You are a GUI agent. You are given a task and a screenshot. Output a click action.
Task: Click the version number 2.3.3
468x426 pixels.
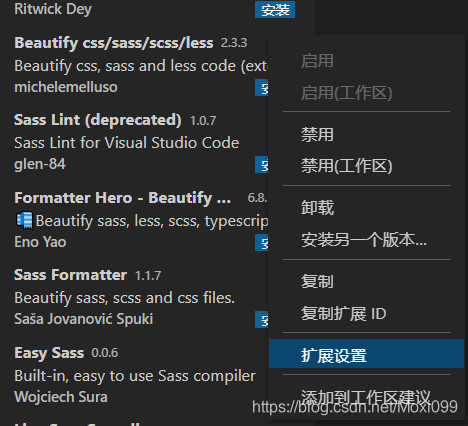pyautogui.click(x=234, y=43)
